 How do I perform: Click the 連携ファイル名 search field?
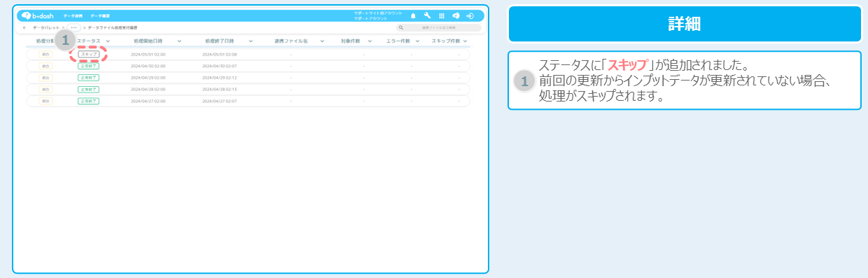[x=439, y=27]
